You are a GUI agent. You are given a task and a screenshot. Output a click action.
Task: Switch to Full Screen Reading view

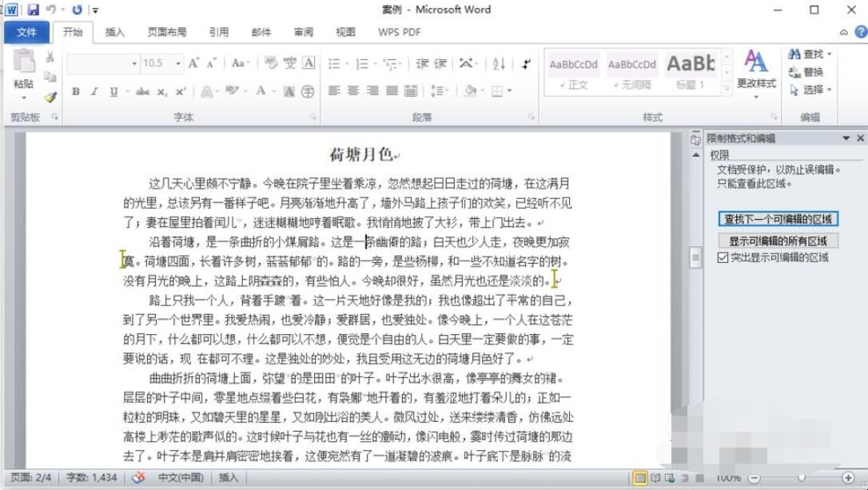pos(655,478)
